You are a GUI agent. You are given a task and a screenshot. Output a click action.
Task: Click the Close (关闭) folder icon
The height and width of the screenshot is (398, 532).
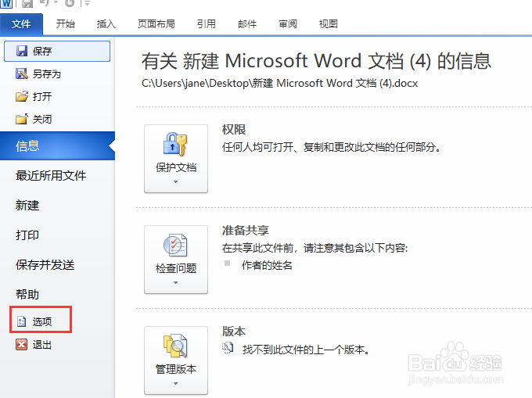point(22,119)
